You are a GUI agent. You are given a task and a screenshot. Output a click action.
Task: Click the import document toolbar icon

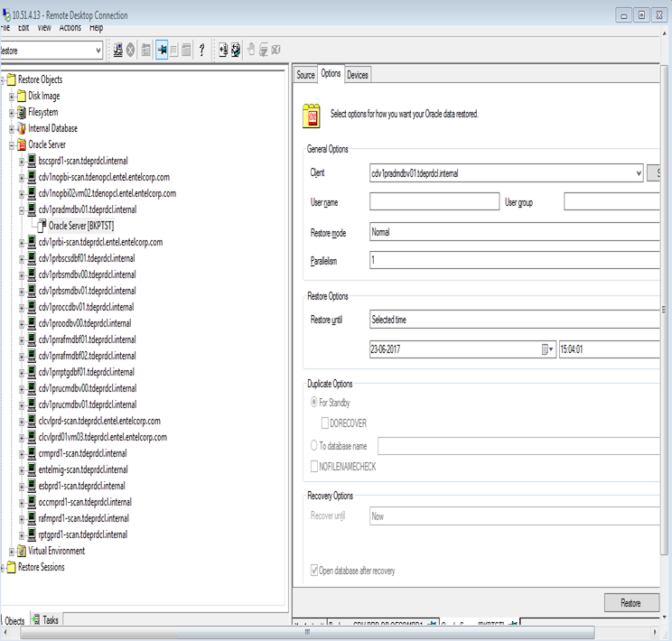[x=223, y=51]
